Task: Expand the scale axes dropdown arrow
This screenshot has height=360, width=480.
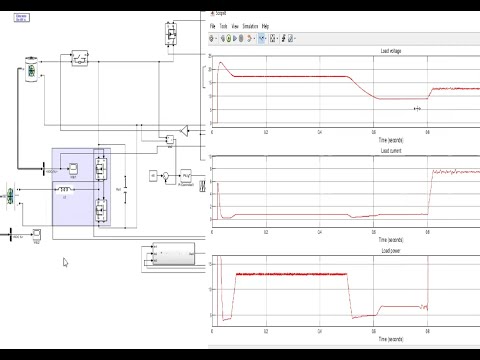Action: (x=277, y=39)
